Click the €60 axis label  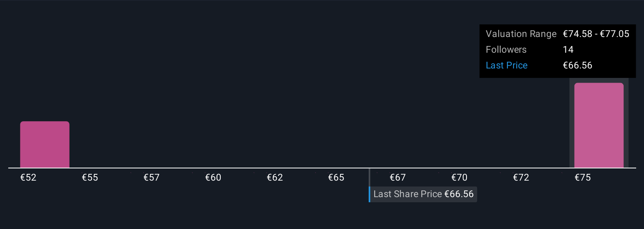coord(213,177)
